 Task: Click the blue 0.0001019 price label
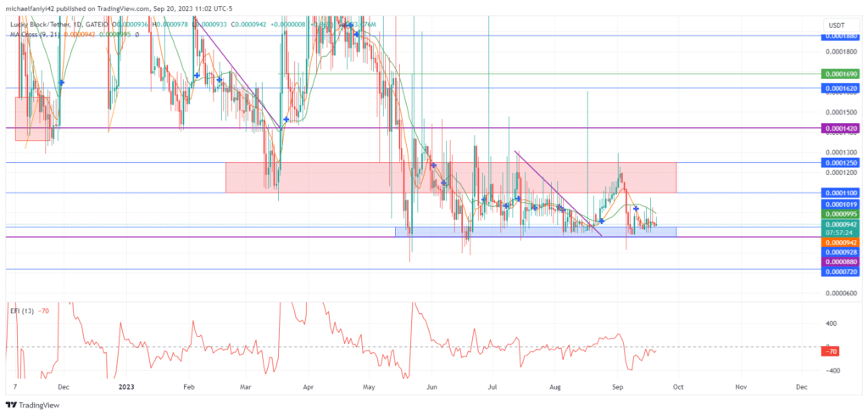coord(838,205)
